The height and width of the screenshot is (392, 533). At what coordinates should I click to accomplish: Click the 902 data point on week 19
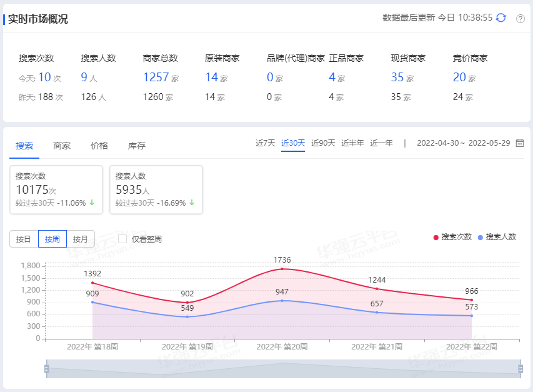pos(187,303)
